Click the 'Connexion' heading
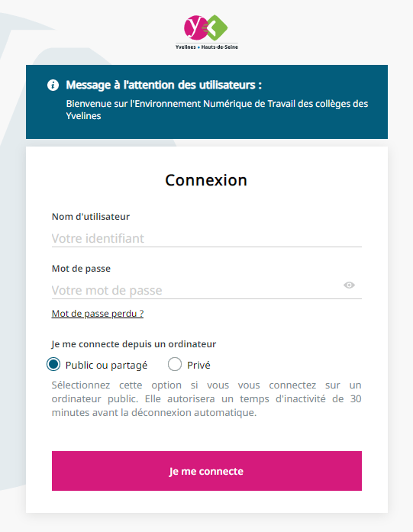Image resolution: width=413 pixels, height=532 pixels. [206, 180]
